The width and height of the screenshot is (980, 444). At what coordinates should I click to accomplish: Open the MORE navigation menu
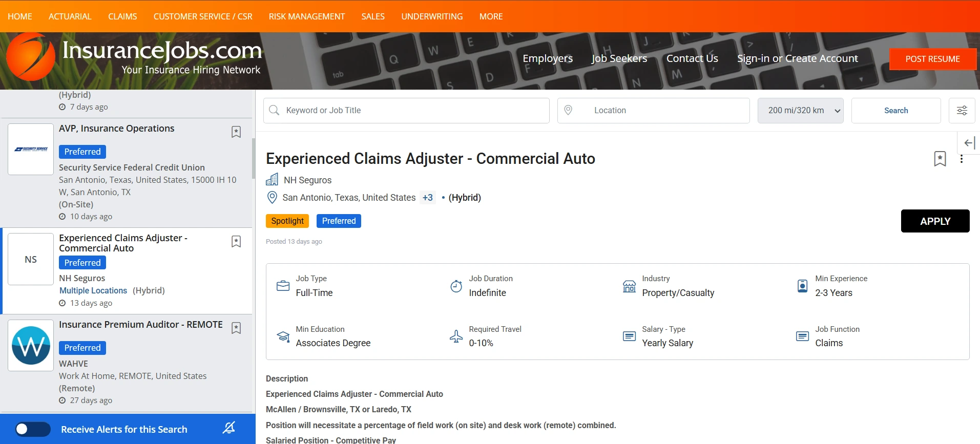[491, 16]
